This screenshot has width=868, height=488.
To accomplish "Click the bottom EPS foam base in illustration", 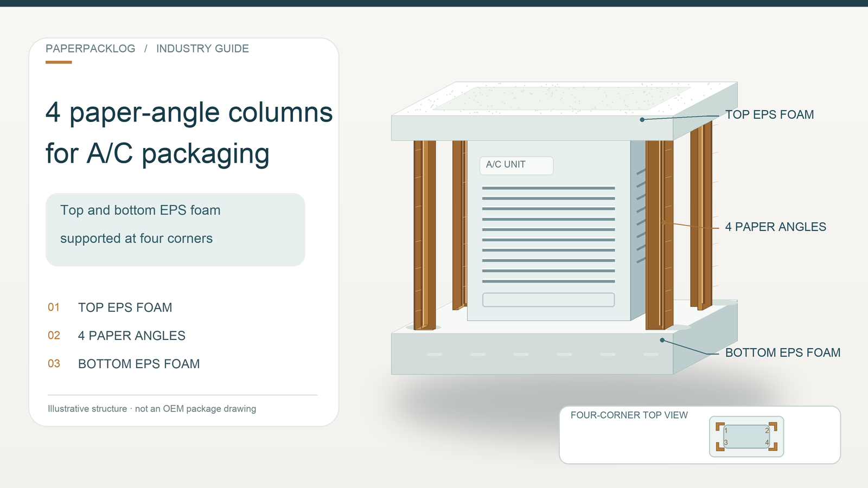I will 564,347.
